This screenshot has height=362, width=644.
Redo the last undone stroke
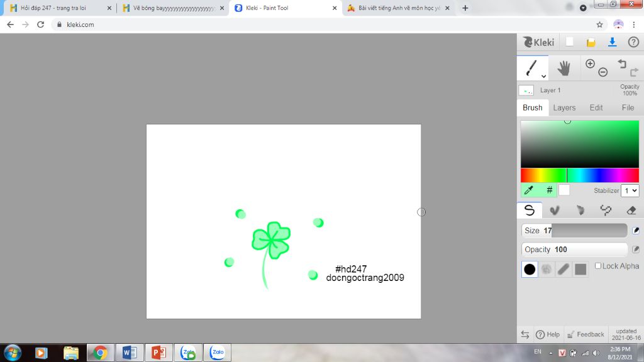[634, 72]
